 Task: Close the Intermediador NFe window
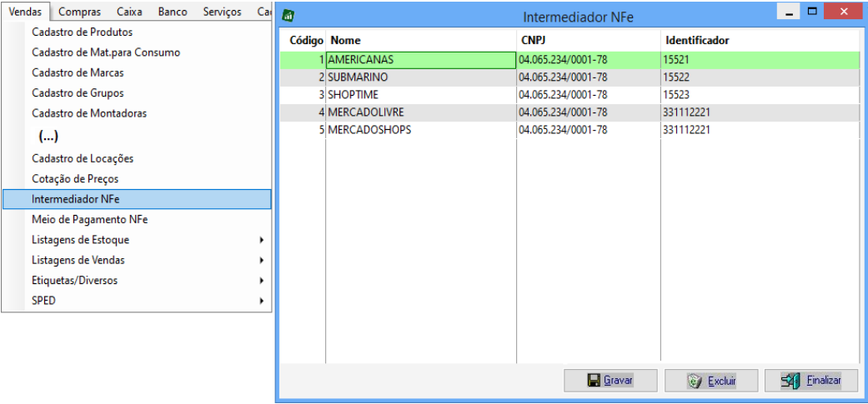(x=843, y=12)
